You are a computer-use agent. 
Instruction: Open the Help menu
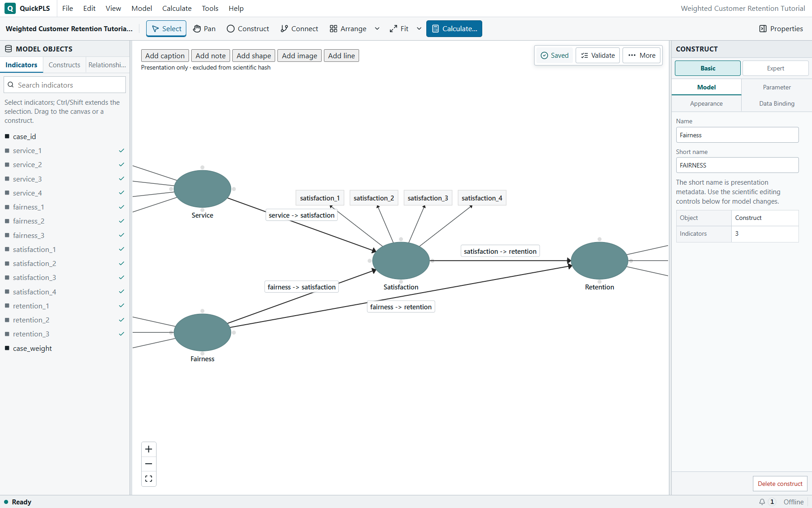pos(236,8)
